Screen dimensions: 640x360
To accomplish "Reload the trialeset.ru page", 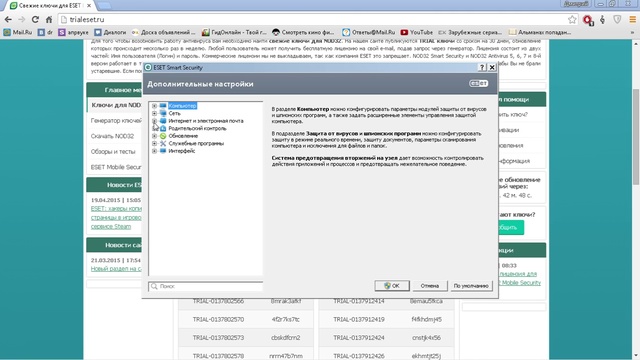I will 35,19.
